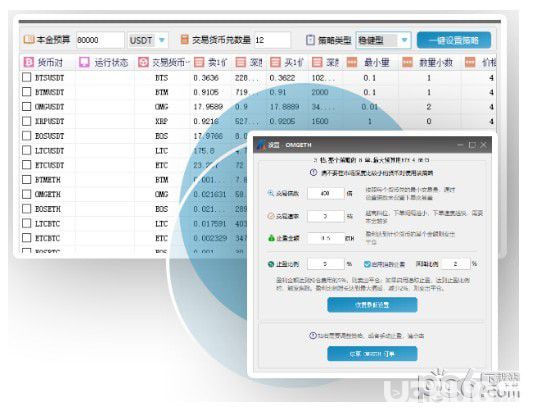The image size is (533, 415).
Task: Click the monitor icon in 运行状态 header
Action: (x=84, y=62)
